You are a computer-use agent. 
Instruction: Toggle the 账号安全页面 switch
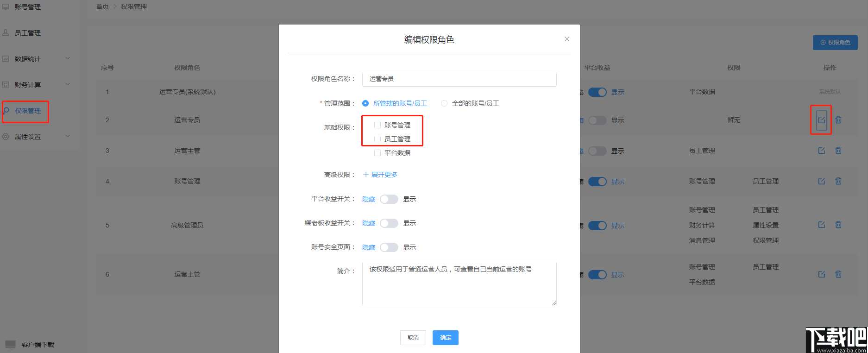click(389, 247)
